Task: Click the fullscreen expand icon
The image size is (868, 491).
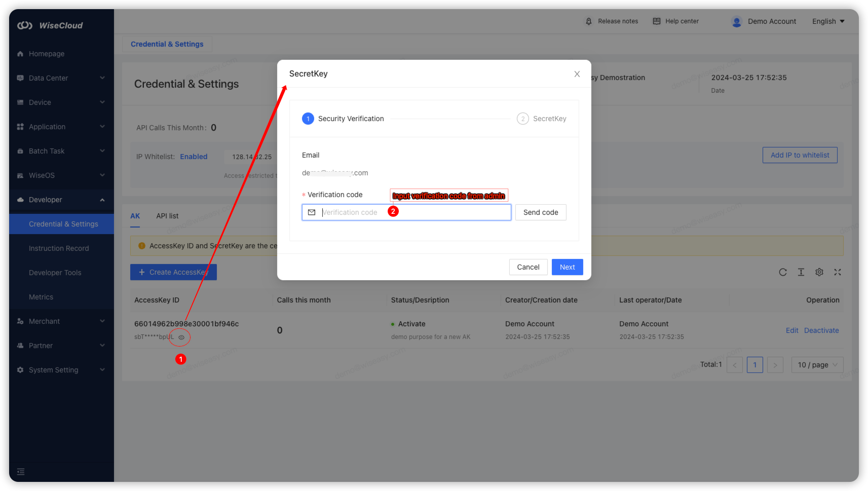Action: pyautogui.click(x=837, y=273)
